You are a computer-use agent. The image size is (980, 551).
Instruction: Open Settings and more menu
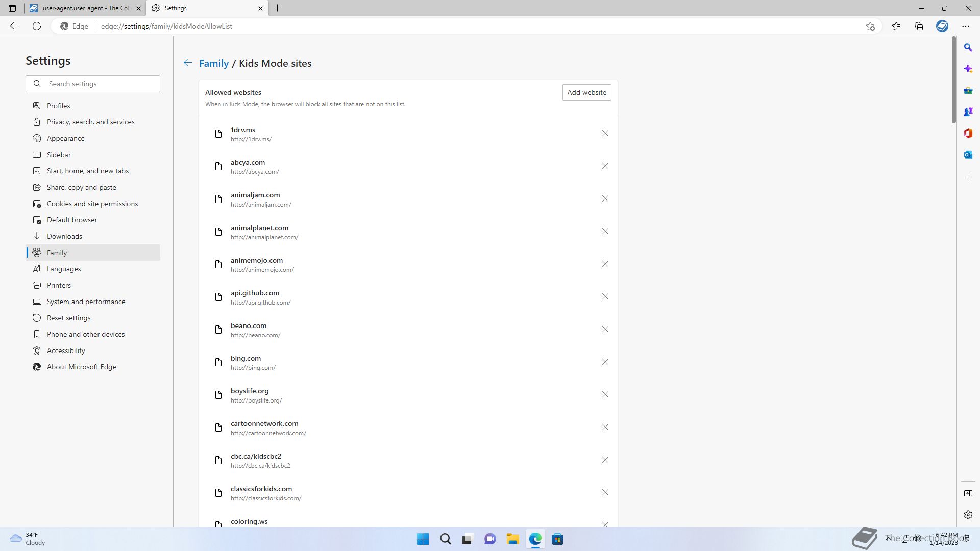tap(965, 26)
